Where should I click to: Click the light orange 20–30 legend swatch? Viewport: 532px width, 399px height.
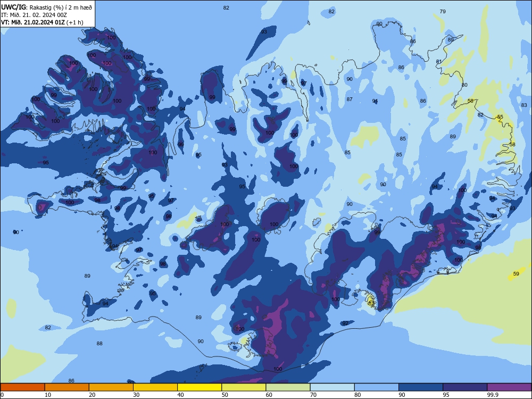tap(111, 387)
